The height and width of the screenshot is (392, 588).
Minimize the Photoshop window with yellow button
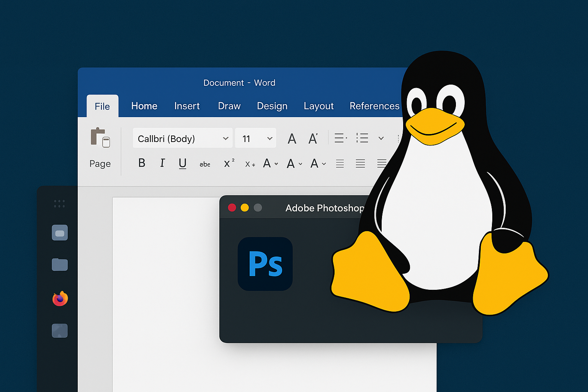[245, 207]
